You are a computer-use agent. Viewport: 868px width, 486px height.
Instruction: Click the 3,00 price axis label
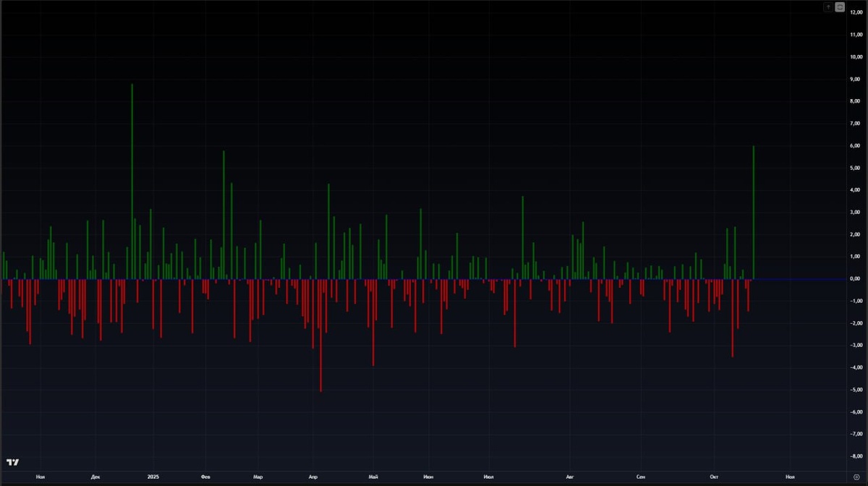(x=855, y=212)
